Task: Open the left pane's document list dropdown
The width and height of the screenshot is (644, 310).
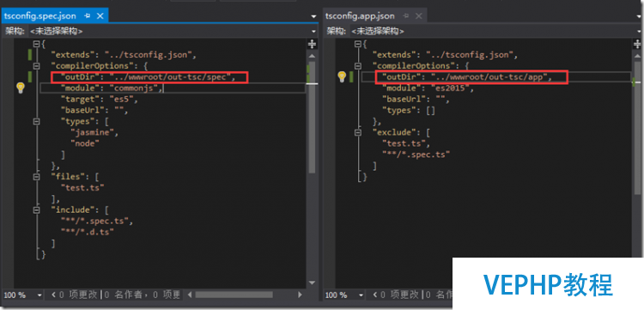Action: [x=313, y=17]
